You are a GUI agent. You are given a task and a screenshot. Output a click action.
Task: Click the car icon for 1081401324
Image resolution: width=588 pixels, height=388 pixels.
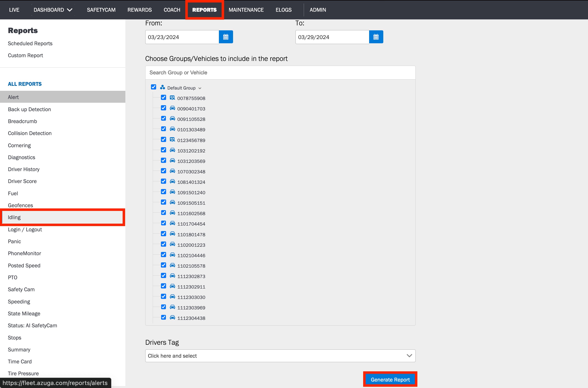tap(172, 182)
